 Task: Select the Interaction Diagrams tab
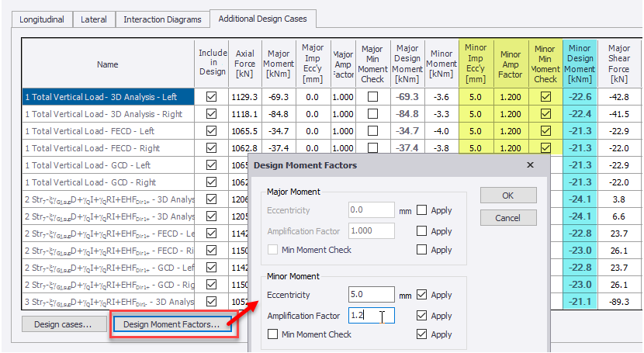point(162,19)
